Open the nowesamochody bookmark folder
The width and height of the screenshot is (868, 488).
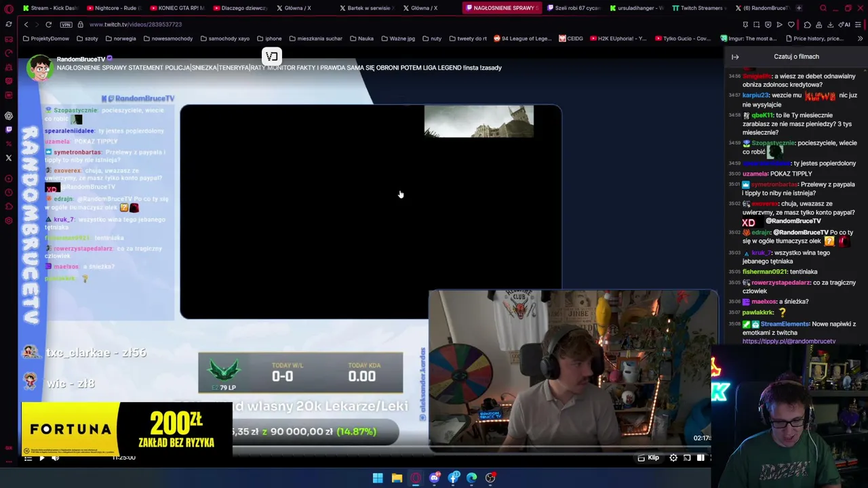click(167, 39)
